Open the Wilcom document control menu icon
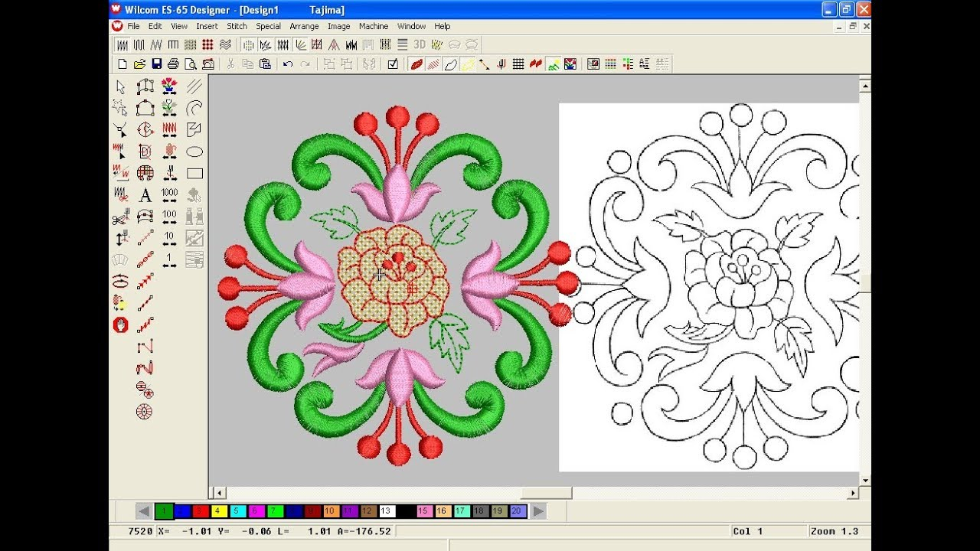 [x=117, y=26]
